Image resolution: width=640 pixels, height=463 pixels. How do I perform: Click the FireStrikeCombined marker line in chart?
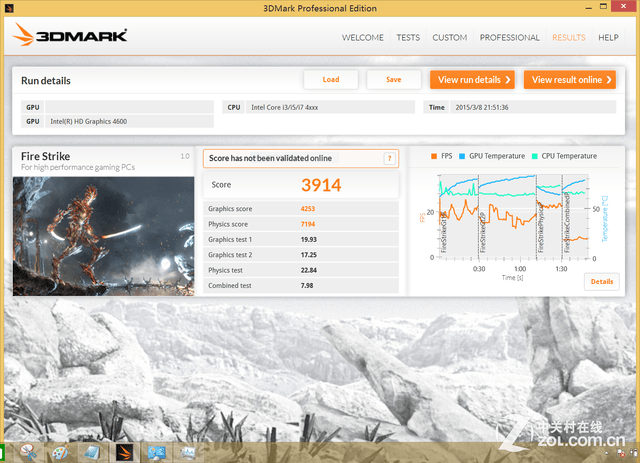coord(562,217)
